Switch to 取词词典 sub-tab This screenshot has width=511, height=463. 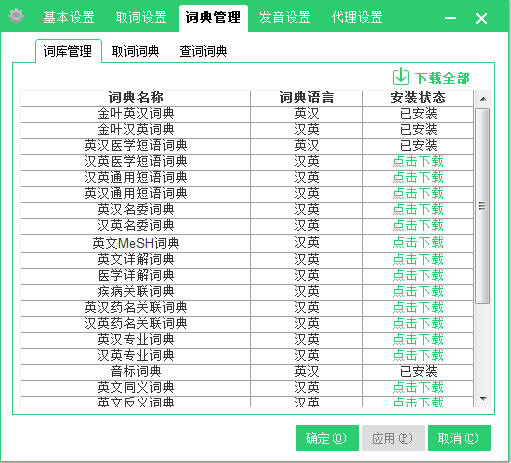pyautogui.click(x=135, y=51)
